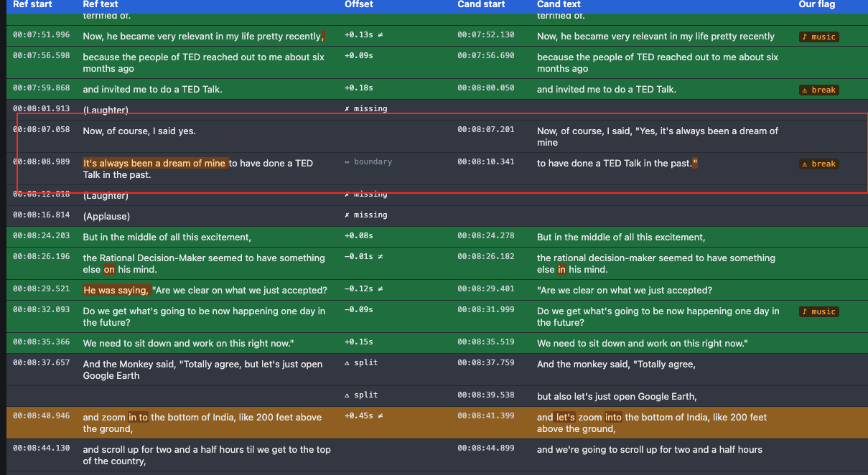Image resolution: width=868 pixels, height=475 pixels.
Task: Click the missing marker at 00:08:01.913
Action: pyautogui.click(x=365, y=109)
